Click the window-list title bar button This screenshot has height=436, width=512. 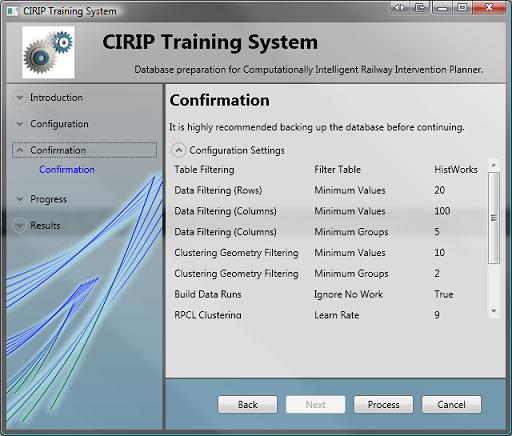(x=421, y=7)
